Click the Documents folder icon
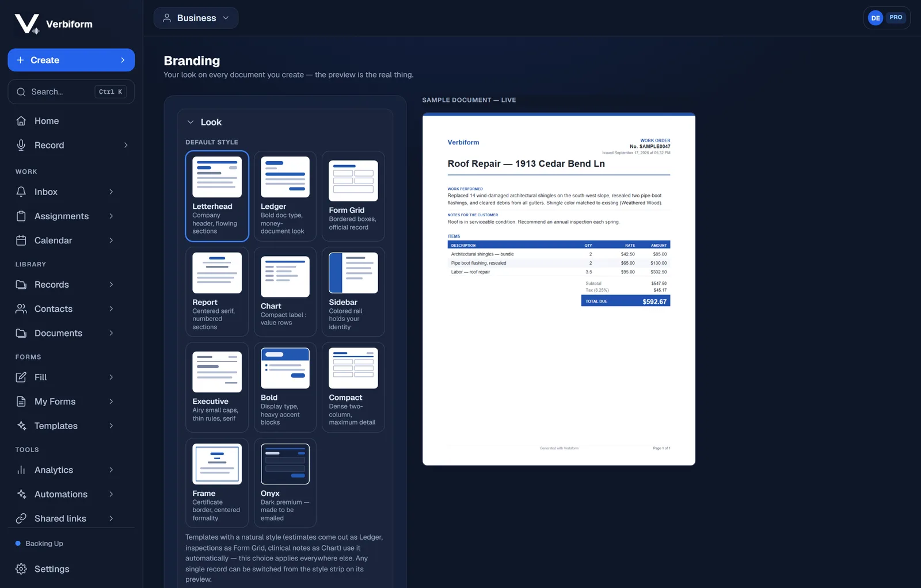This screenshot has height=588, width=921. click(x=21, y=333)
